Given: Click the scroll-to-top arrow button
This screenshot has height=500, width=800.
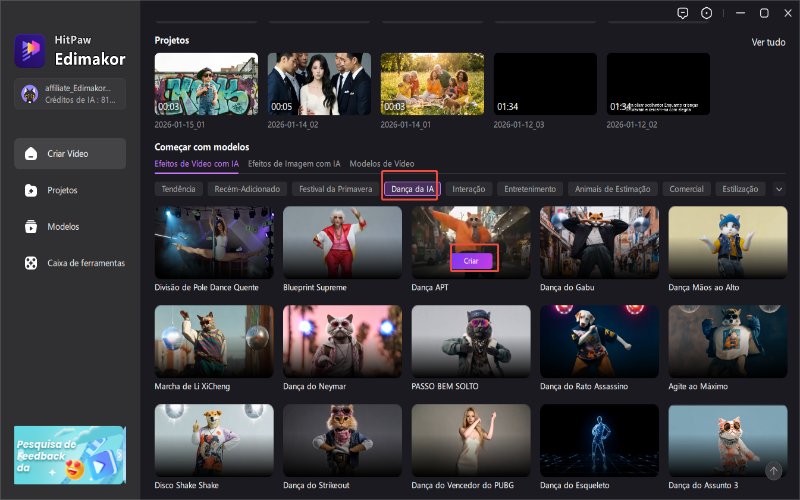Looking at the screenshot, I should [x=773, y=470].
